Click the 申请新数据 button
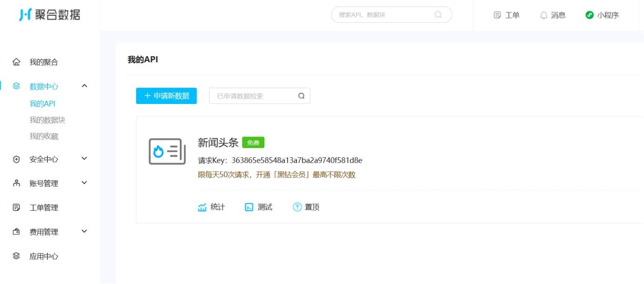Image resolution: width=644 pixels, height=284 pixels. click(166, 96)
